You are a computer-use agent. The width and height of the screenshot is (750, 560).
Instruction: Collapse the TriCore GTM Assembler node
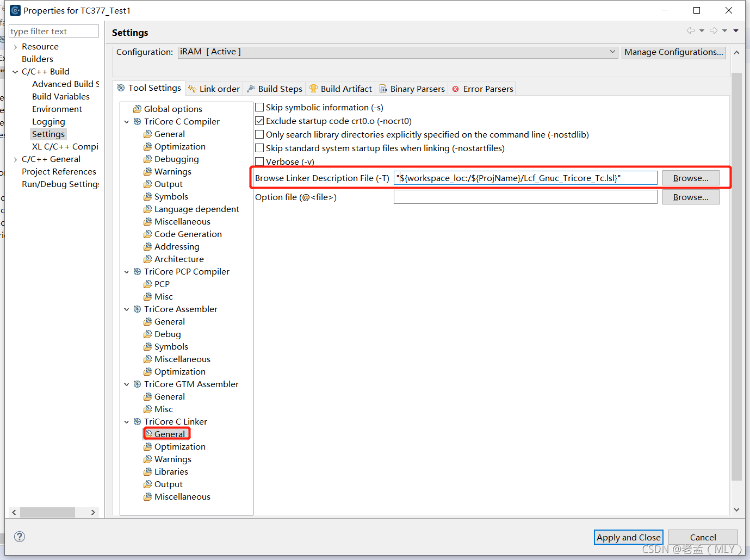click(127, 384)
